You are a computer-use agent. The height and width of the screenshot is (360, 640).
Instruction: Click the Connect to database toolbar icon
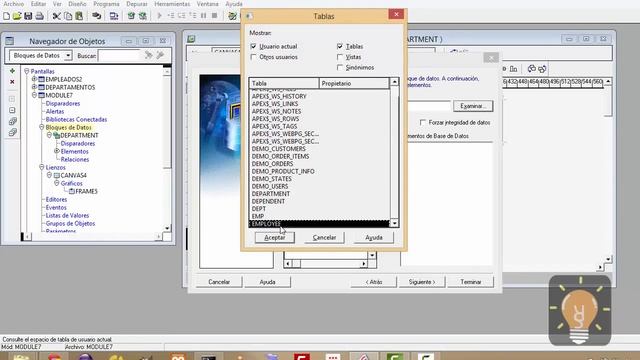point(97,16)
